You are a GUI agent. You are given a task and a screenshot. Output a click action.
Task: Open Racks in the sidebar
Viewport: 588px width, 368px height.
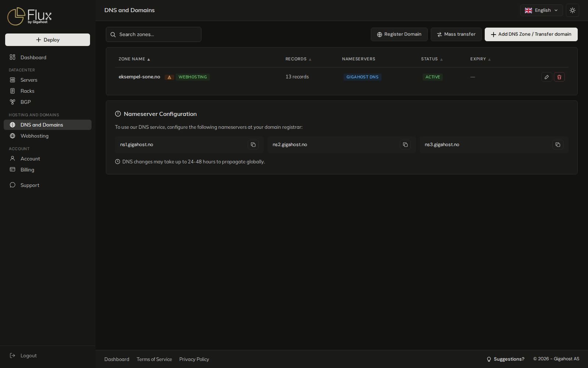[47, 91]
